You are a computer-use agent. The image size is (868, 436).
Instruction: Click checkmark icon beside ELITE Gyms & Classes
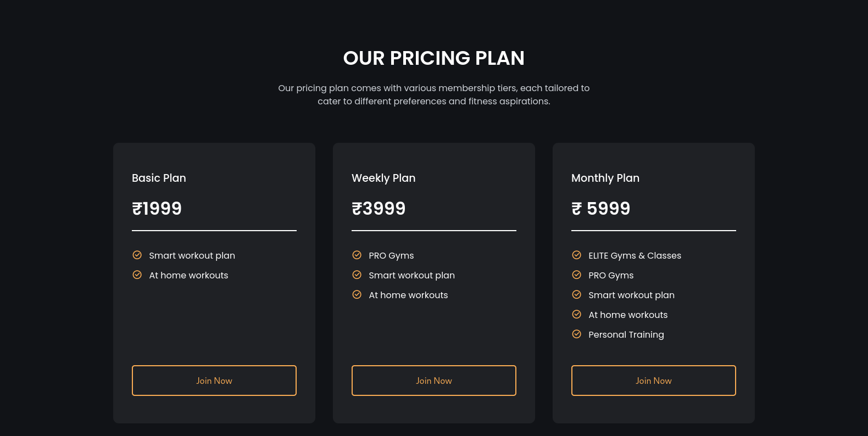[x=576, y=255]
